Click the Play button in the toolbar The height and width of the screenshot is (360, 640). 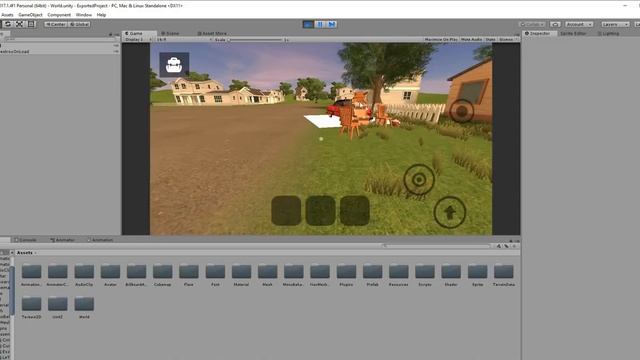(308, 24)
